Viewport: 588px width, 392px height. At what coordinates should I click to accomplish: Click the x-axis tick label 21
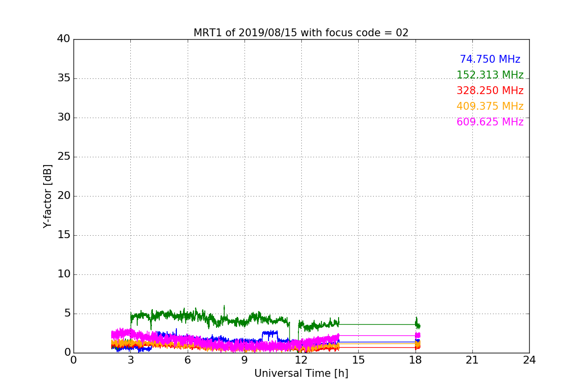[472, 360]
